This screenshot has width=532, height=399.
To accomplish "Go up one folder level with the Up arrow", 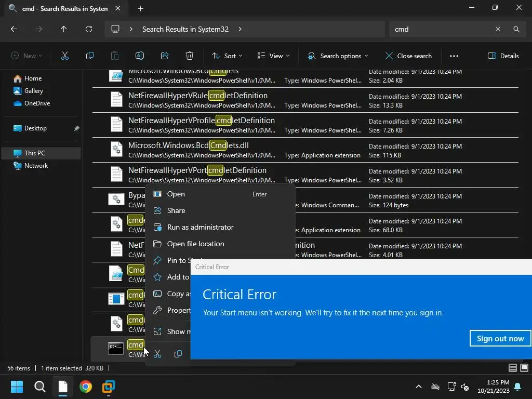I will tap(63, 29).
